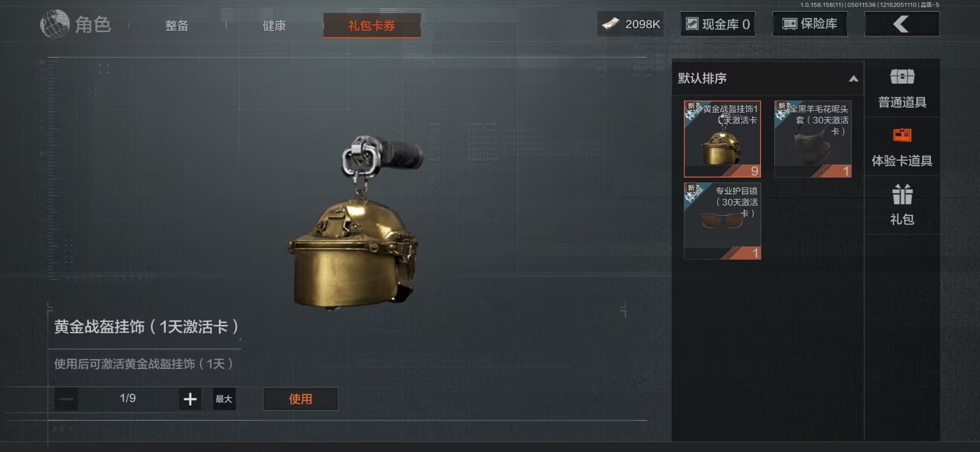Open the 普通道具 chest icon category
The image size is (980, 452).
(902, 77)
